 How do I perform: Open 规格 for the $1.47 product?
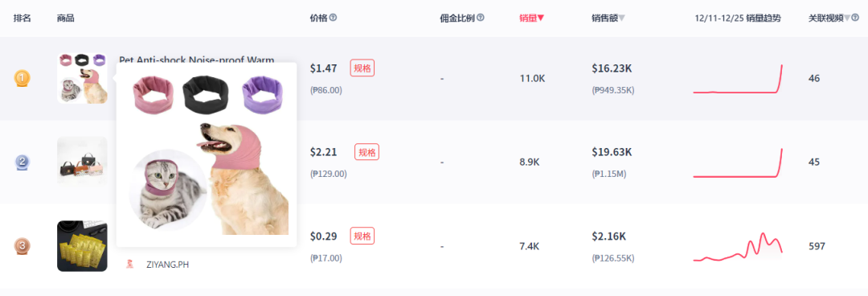tap(362, 68)
